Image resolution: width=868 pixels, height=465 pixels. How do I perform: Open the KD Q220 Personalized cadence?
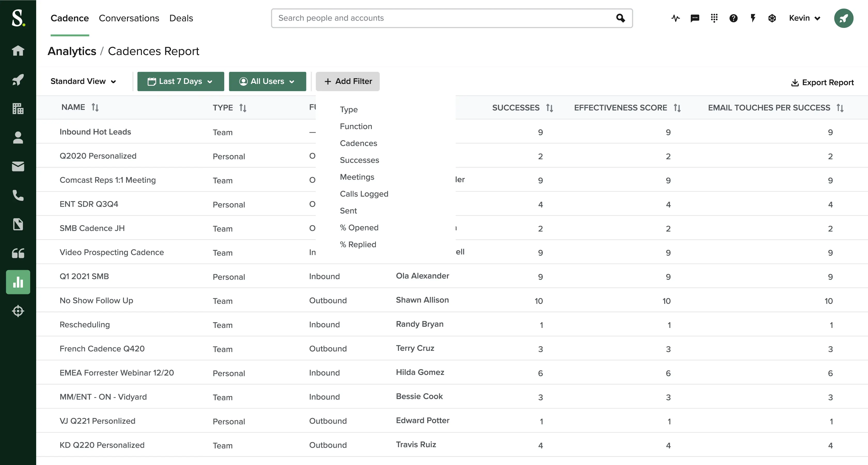tap(102, 445)
